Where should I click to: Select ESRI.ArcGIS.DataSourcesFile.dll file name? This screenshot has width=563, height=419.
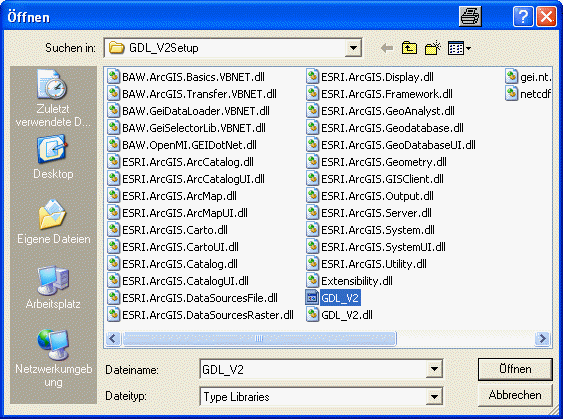[x=200, y=298]
